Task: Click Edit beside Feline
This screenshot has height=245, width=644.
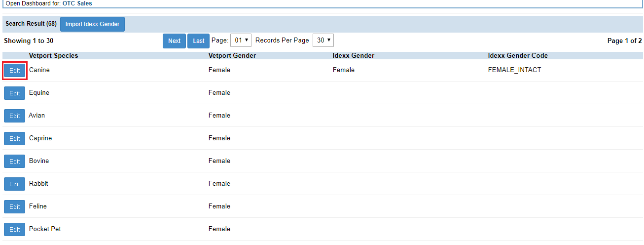Action: click(x=14, y=207)
